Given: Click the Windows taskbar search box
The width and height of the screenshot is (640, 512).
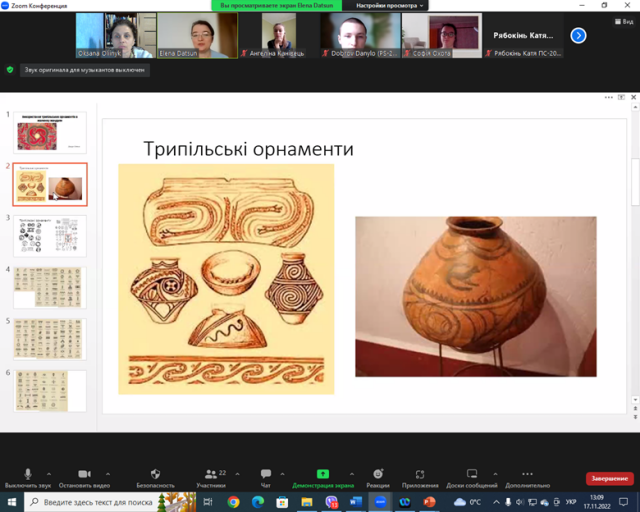Looking at the screenshot, I should coord(95,502).
